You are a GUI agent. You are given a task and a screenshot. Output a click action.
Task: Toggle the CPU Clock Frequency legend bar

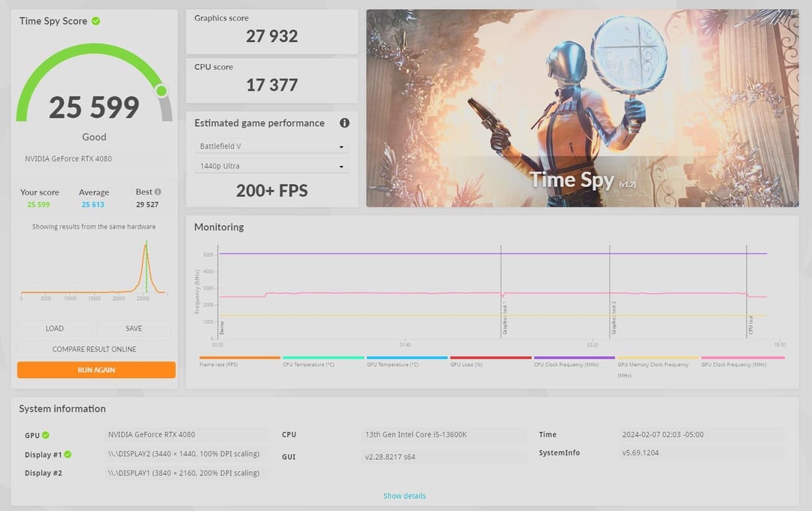pos(574,357)
